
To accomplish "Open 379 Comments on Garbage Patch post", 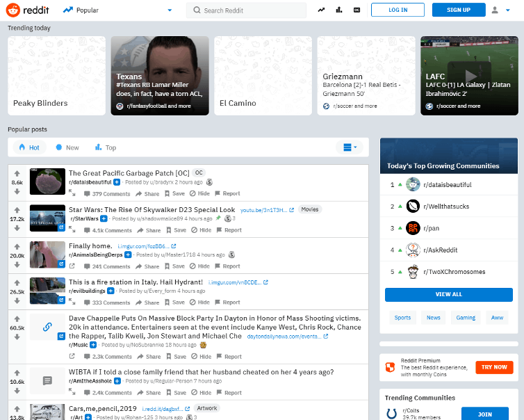I will (107, 194).
